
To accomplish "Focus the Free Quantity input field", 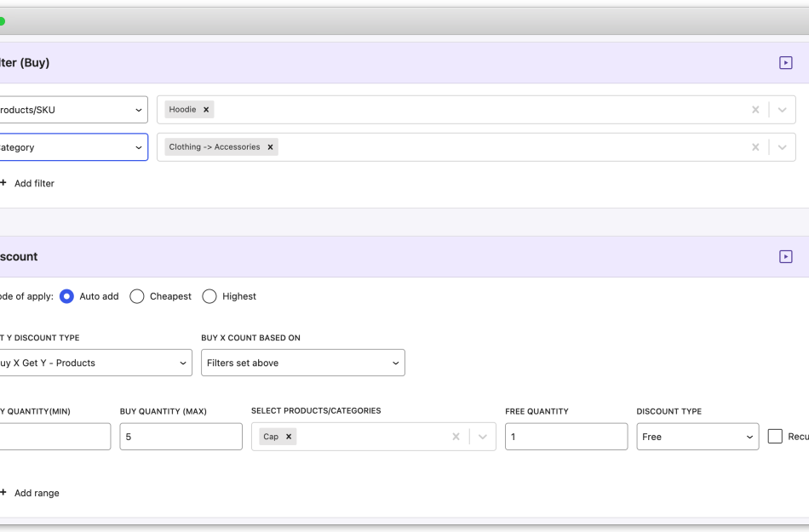I will [x=565, y=437].
